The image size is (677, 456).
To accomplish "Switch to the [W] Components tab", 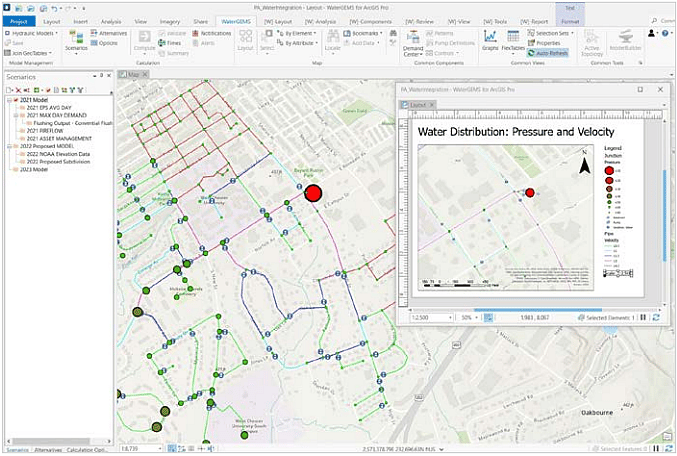I will pos(370,21).
